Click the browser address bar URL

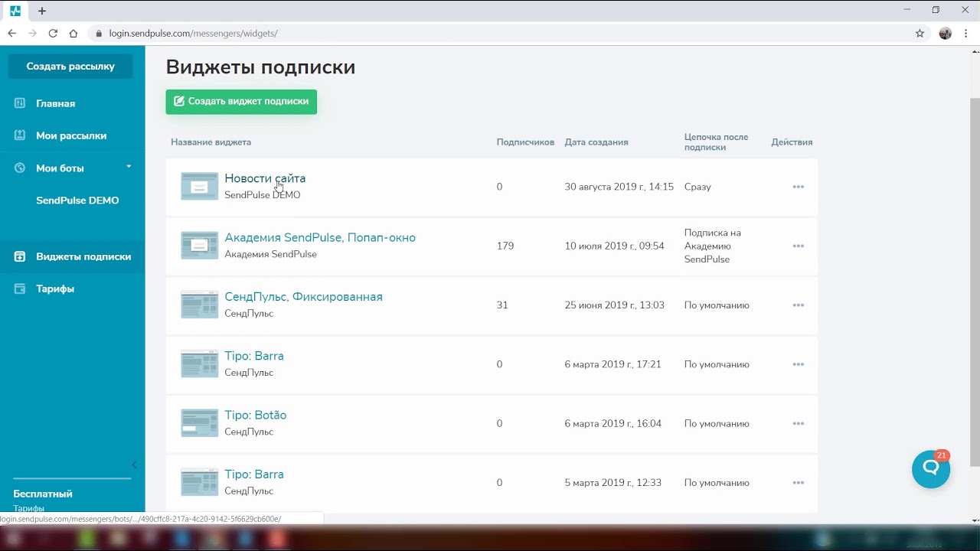[193, 34]
